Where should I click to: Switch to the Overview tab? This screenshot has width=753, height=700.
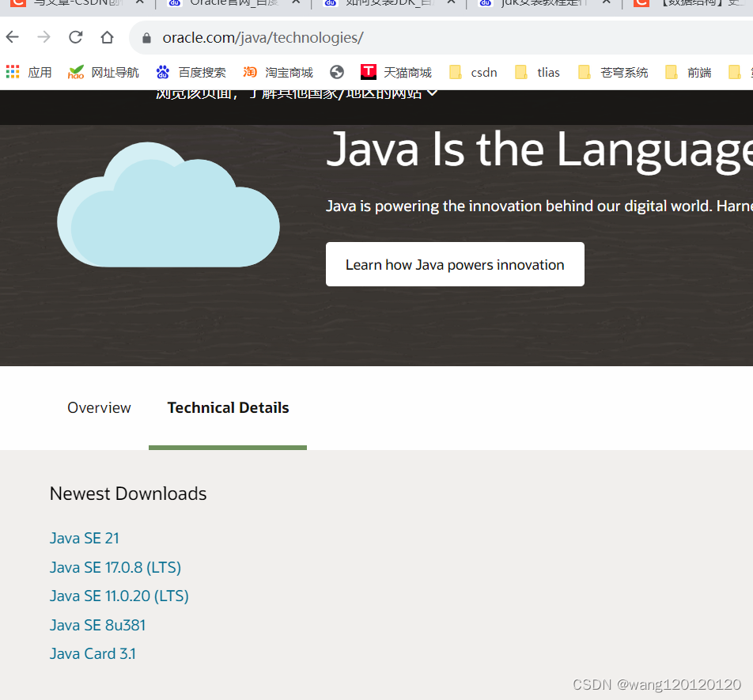tap(99, 407)
